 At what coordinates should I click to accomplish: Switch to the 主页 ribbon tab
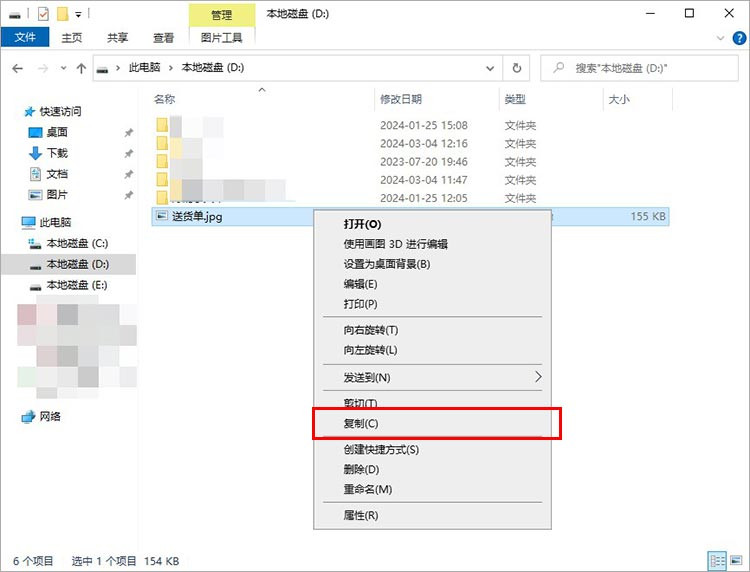(x=72, y=37)
